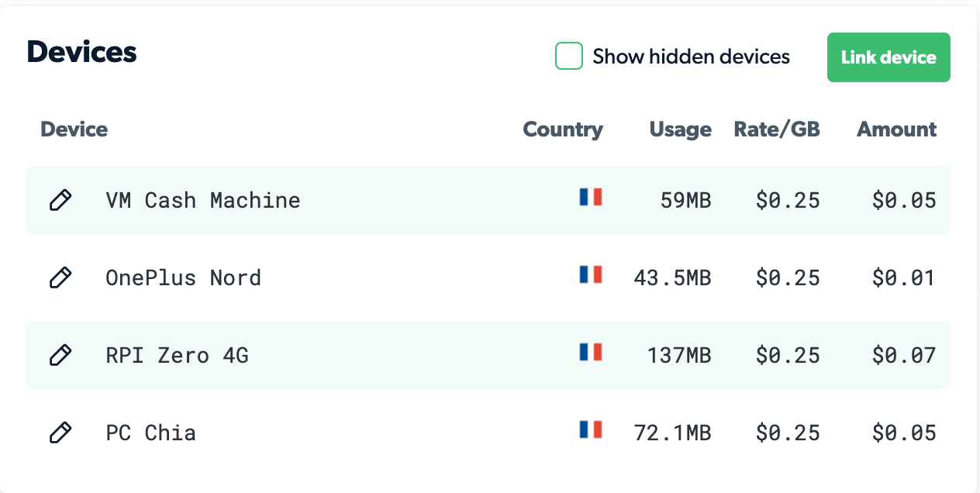Viewport: 980px width, 493px height.
Task: Select the OnePlus Nord device row
Action: click(x=488, y=278)
